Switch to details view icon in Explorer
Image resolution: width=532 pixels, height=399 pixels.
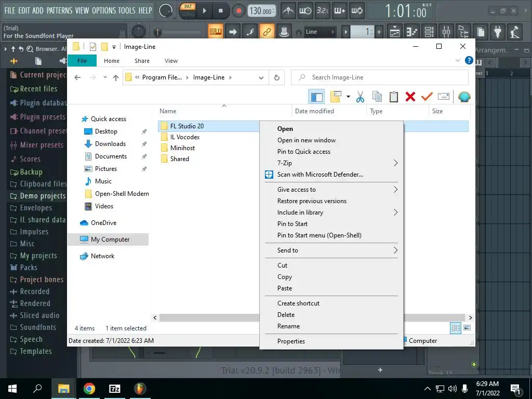456,328
